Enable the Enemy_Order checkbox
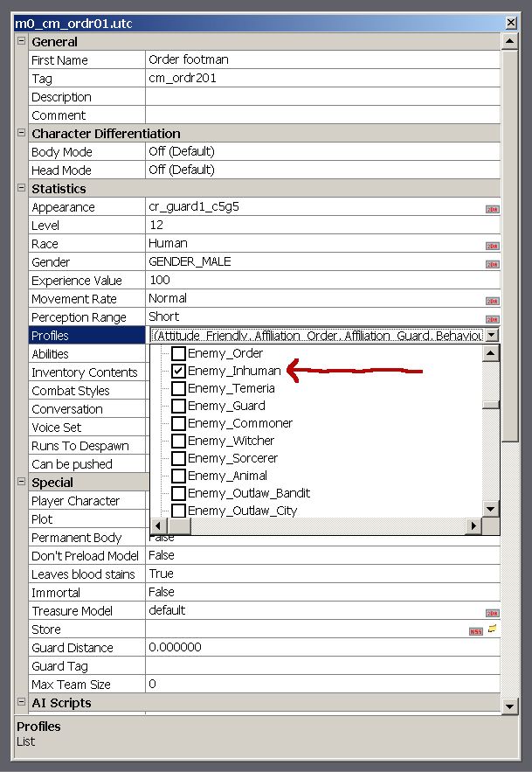The width and height of the screenshot is (532, 772). 178,353
